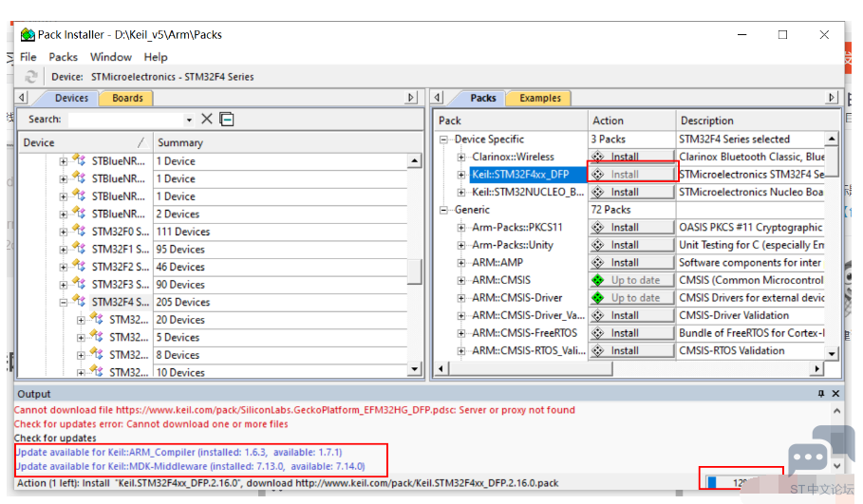Expand the Keil::STM32F4xx_DFP pack node
Screen dimensions: 863x504
tap(461, 175)
